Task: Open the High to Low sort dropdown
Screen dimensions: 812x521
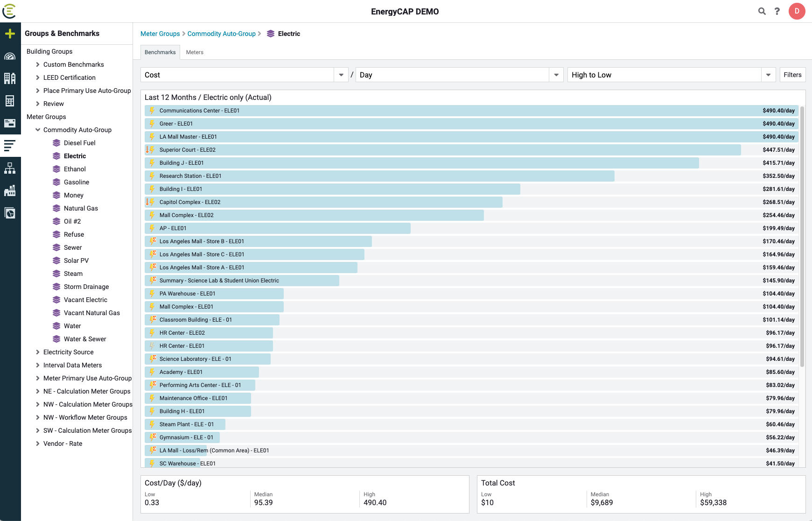Action: 768,75
